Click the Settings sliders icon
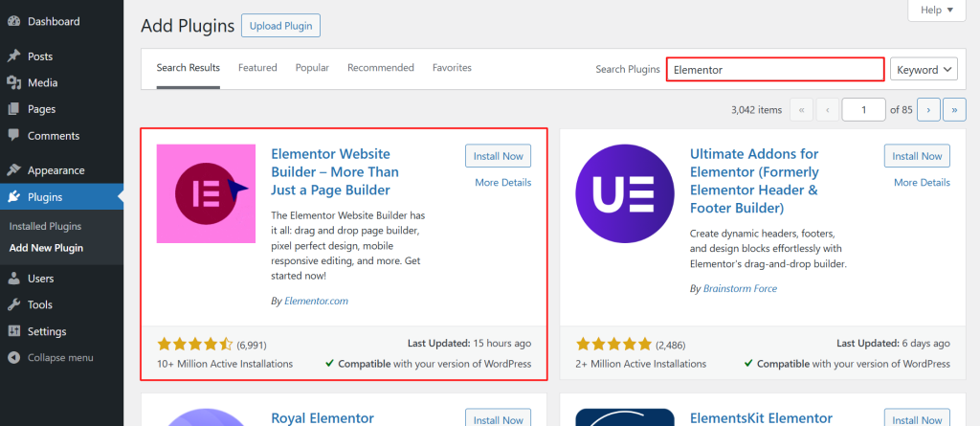The width and height of the screenshot is (980, 426). (x=13, y=331)
